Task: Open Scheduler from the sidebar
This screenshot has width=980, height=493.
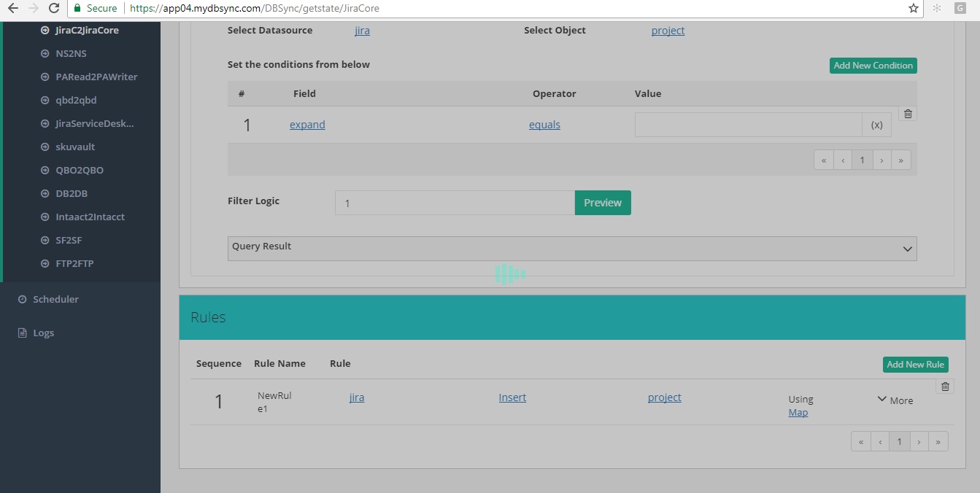Action: pyautogui.click(x=55, y=299)
